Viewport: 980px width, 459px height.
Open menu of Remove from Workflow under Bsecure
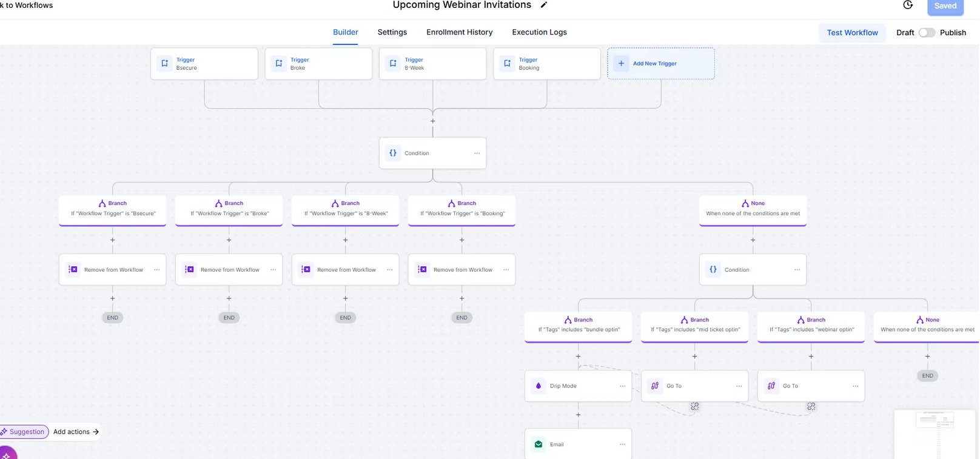point(157,270)
